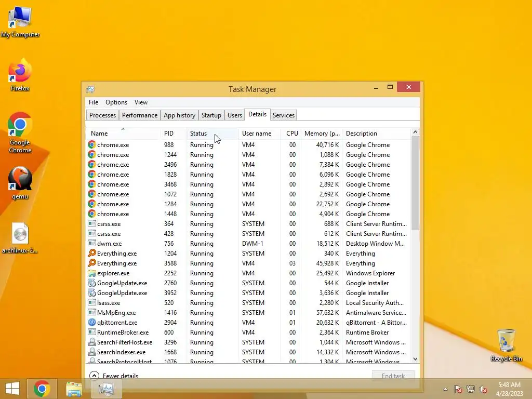The height and width of the screenshot is (399, 532).
Task: Click the muted volume tray icon
Action: [483, 389]
